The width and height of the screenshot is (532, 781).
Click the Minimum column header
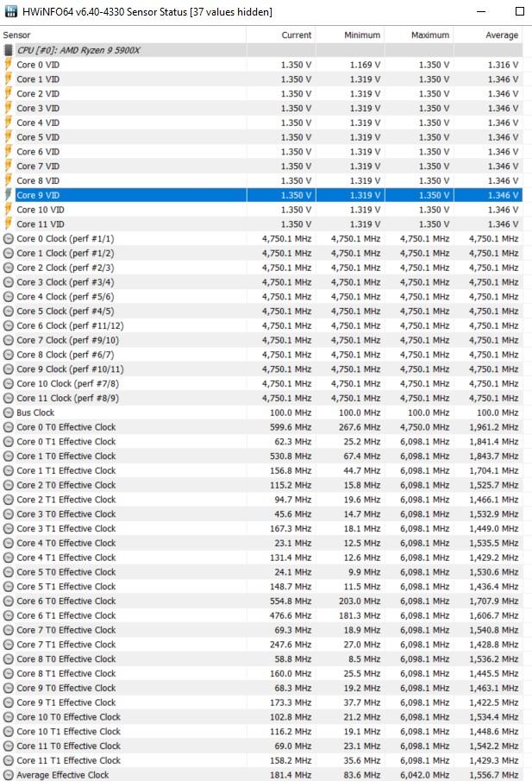[350, 35]
